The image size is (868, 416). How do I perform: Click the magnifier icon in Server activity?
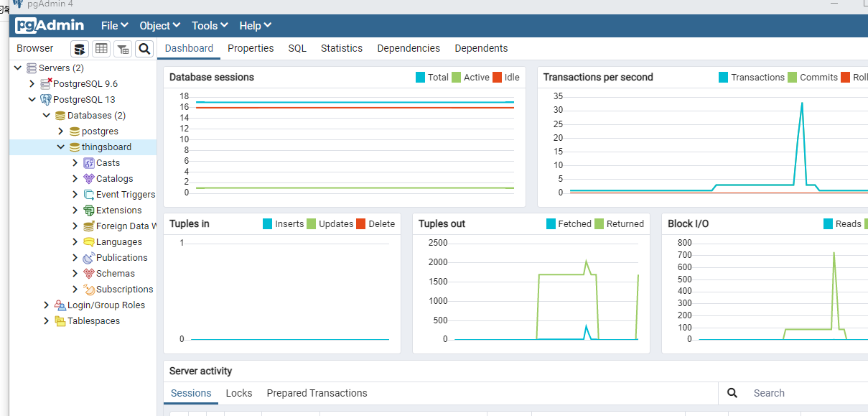732,393
